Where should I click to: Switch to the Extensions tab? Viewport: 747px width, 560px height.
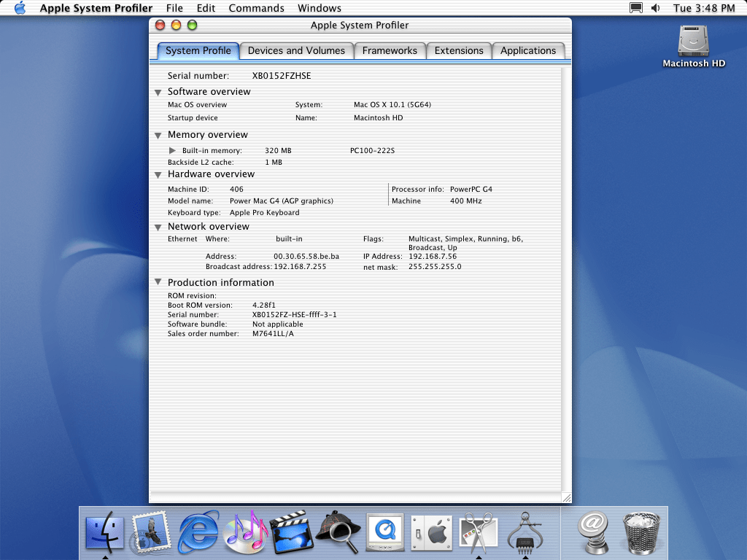459,50
